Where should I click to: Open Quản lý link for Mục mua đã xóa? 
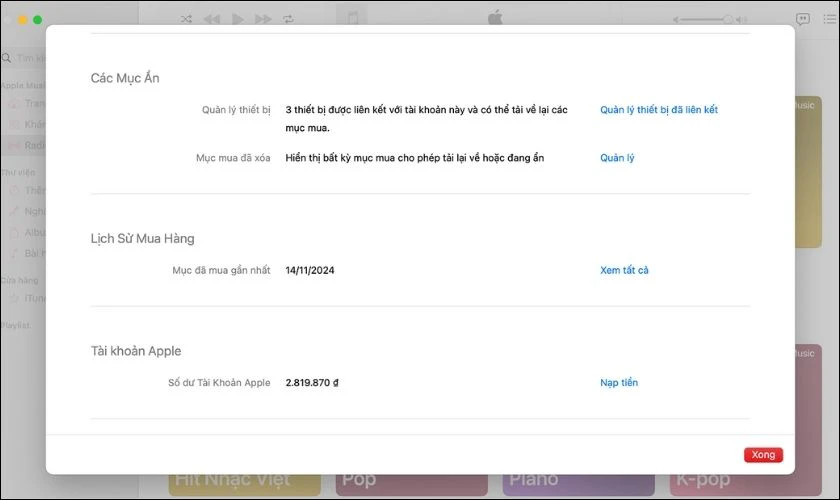tap(617, 158)
